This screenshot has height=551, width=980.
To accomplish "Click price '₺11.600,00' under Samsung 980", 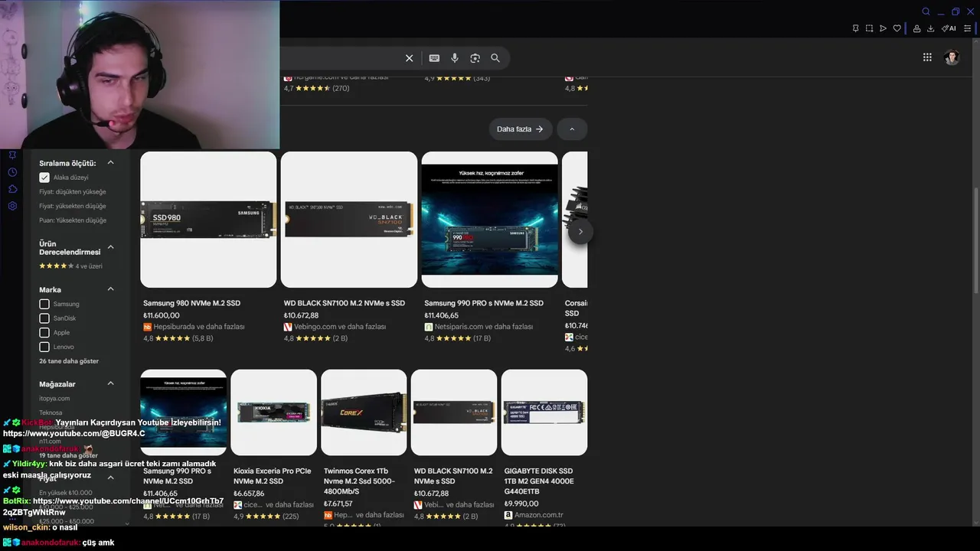I will [x=162, y=315].
